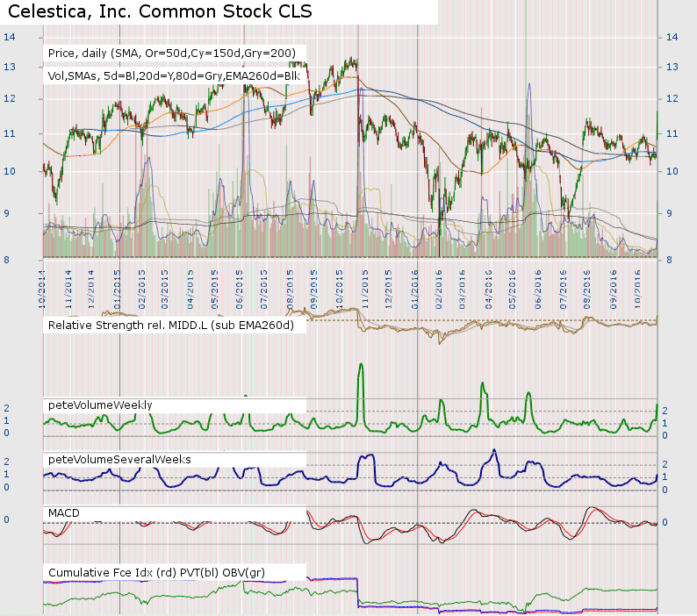
Task: Click the Cumulative Fce Idx PVT OBV label
Action: coord(156,572)
